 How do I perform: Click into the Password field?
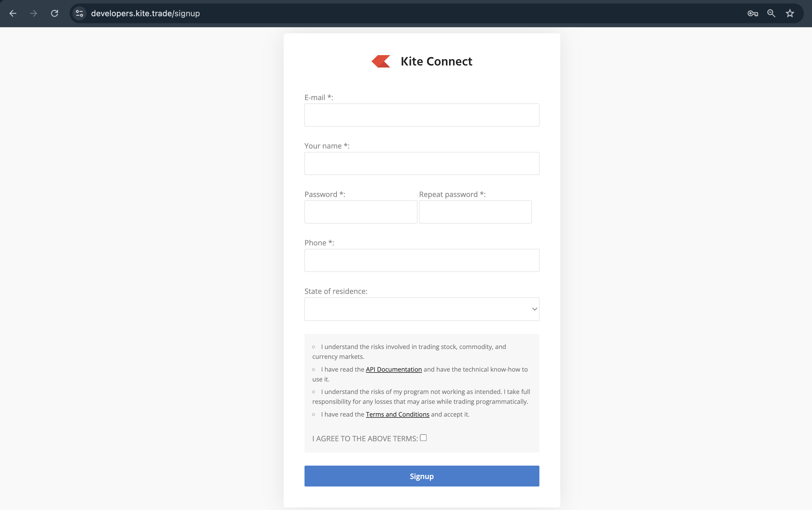click(x=361, y=212)
